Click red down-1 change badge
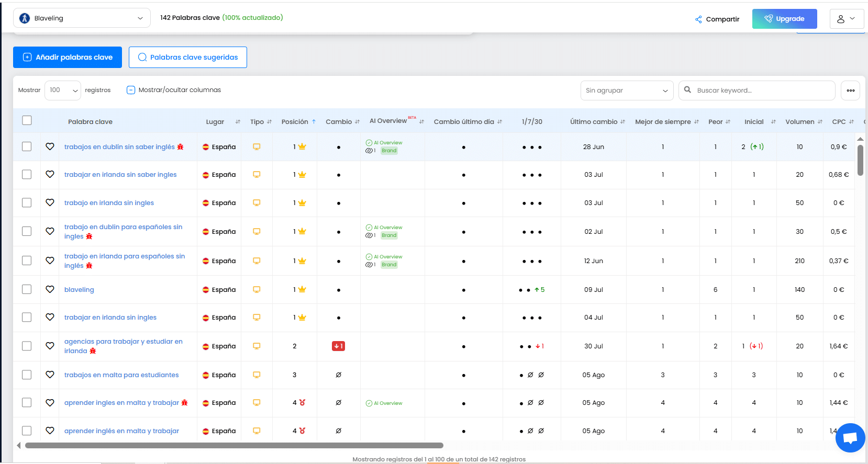This screenshot has height=464, width=868. point(338,346)
